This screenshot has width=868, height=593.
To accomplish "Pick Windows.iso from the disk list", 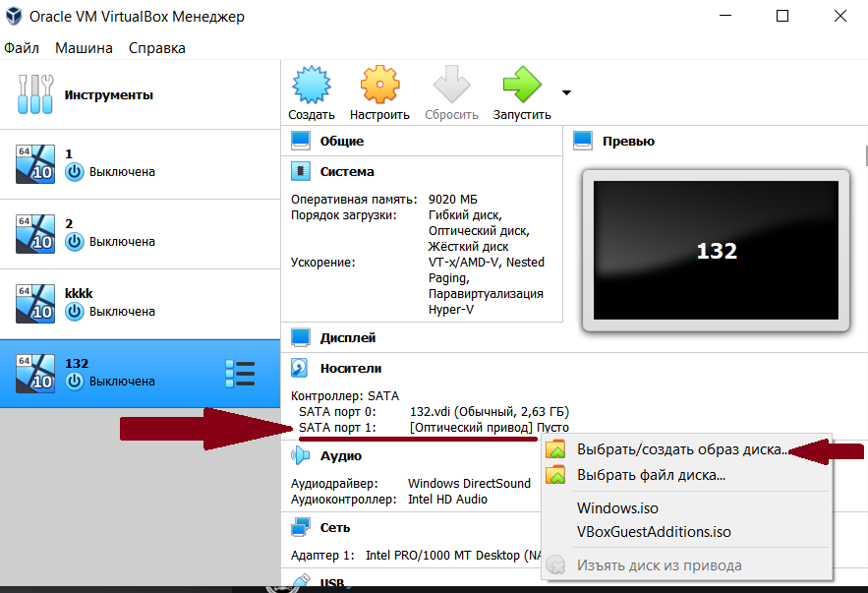I will coord(617,508).
